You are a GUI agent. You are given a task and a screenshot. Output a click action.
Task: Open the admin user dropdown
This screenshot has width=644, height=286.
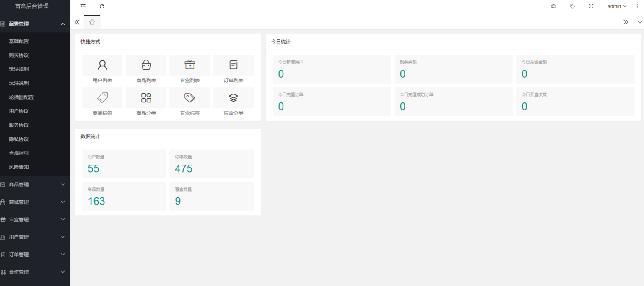coord(617,6)
